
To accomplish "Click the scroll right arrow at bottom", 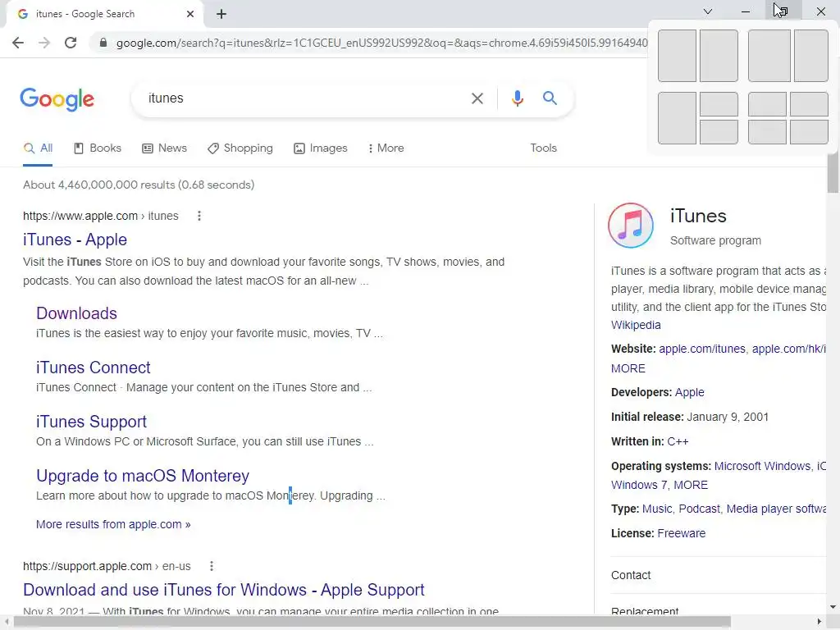I will [x=819, y=622].
